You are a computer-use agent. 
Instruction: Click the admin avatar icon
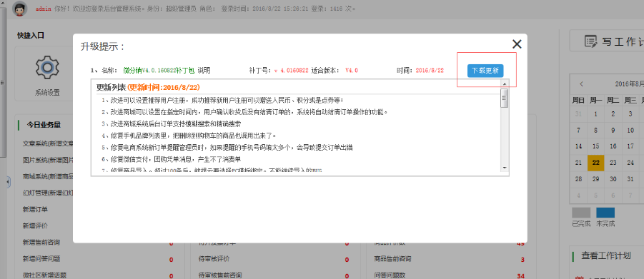pyautogui.click(x=20, y=9)
